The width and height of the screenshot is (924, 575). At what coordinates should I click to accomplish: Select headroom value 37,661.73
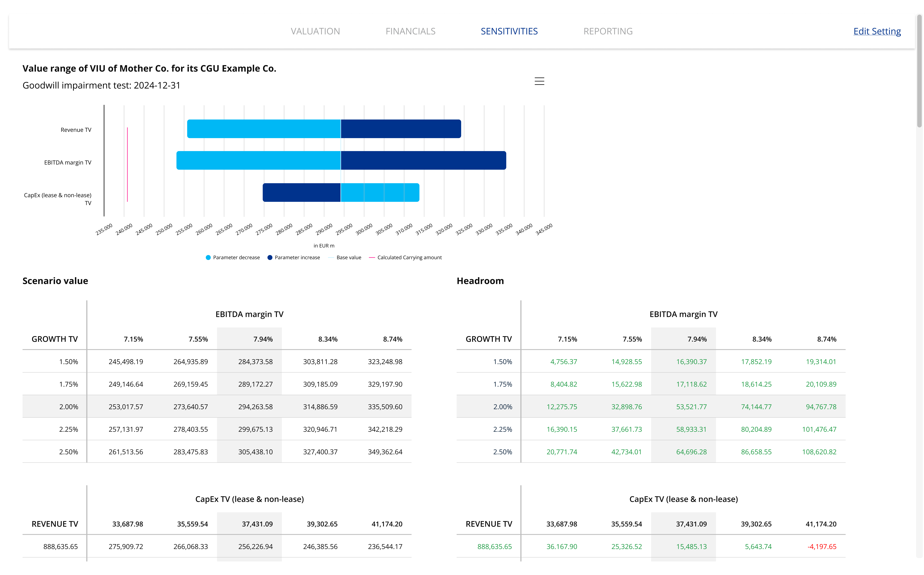pyautogui.click(x=626, y=429)
